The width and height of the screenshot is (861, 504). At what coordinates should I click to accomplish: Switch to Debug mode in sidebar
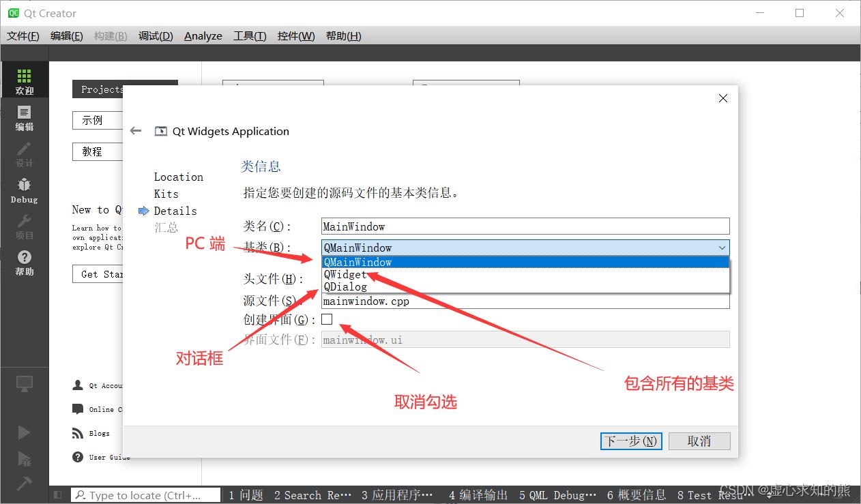(25, 190)
